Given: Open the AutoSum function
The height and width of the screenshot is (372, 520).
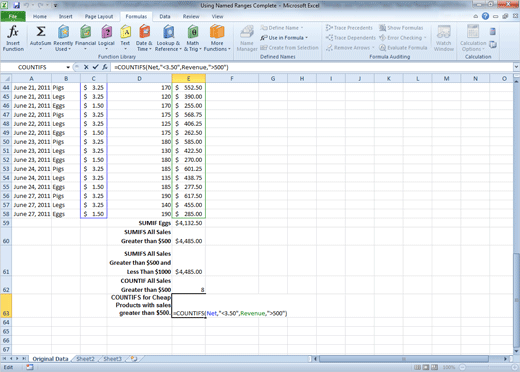Looking at the screenshot, I should [41, 38].
